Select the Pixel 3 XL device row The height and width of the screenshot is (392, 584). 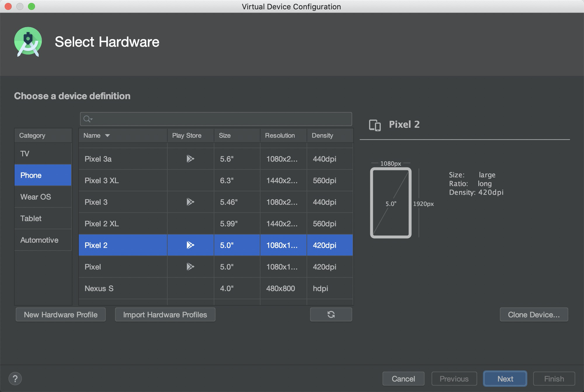coord(216,180)
